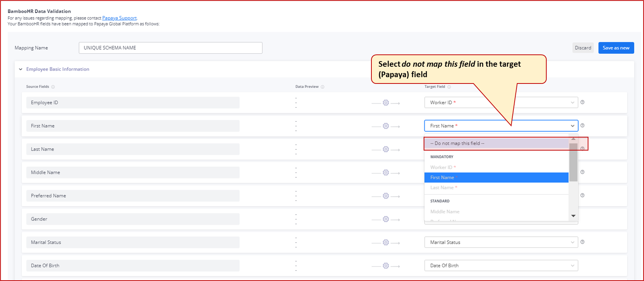Click help icon beside Worker ID target field
The image size is (644, 281).
(582, 102)
